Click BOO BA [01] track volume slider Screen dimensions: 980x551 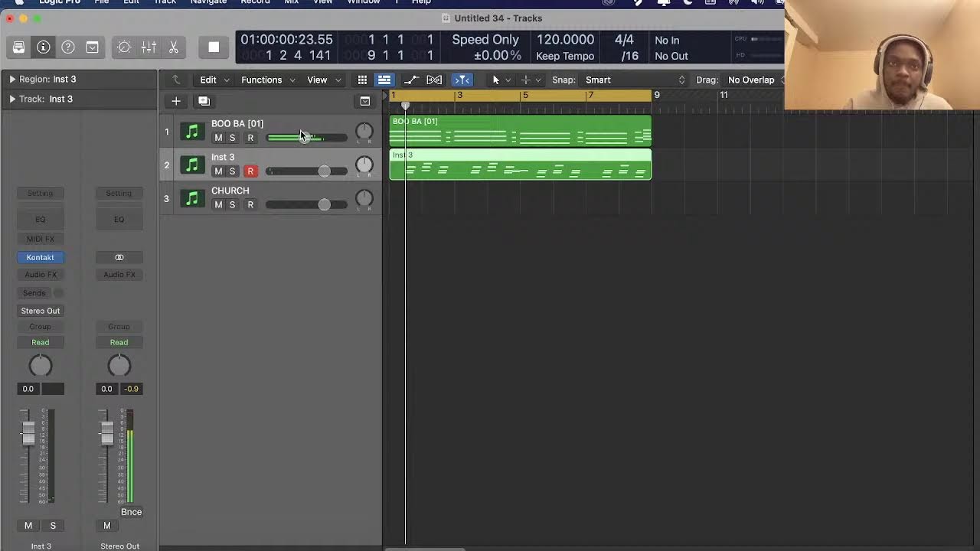tap(306, 138)
